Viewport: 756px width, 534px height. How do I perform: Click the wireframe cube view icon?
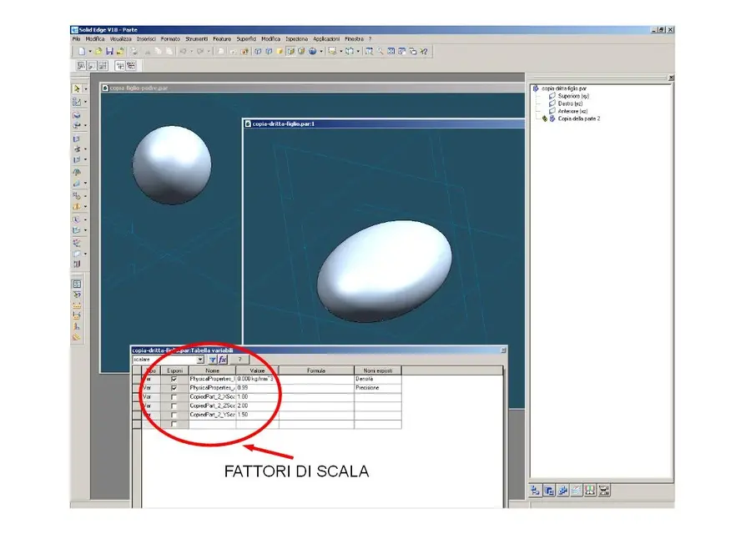258,51
